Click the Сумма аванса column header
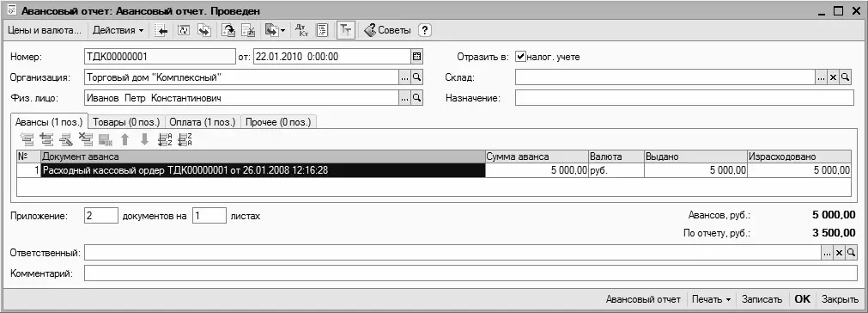 coord(537,156)
